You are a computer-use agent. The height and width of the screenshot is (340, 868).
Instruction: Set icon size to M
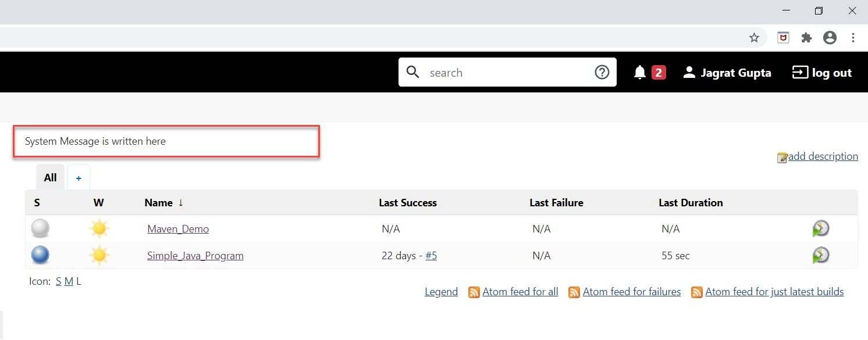[x=69, y=281]
